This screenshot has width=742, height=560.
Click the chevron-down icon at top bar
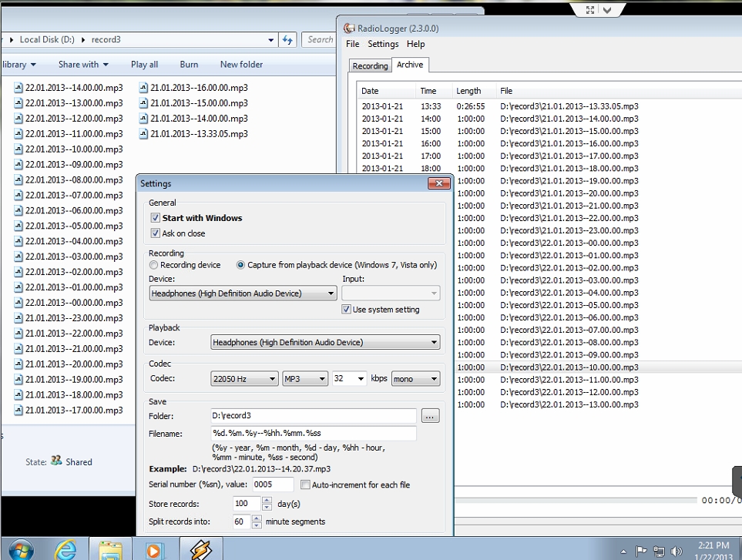pyautogui.click(x=607, y=10)
